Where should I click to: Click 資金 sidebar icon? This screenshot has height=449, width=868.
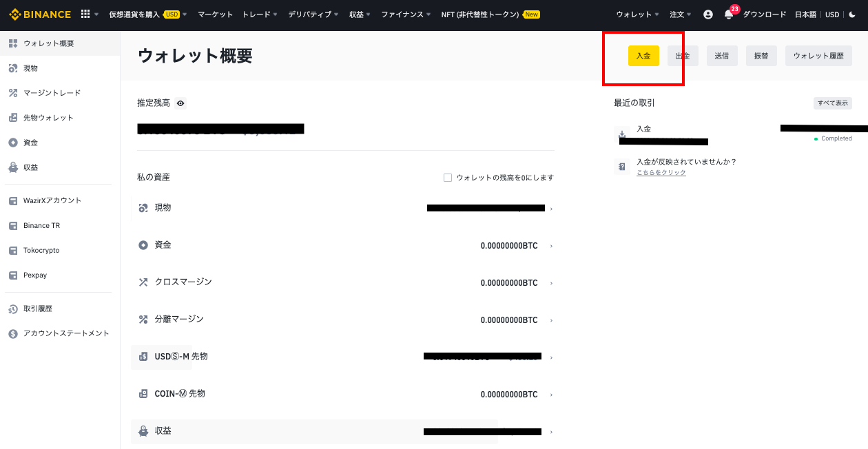click(12, 143)
